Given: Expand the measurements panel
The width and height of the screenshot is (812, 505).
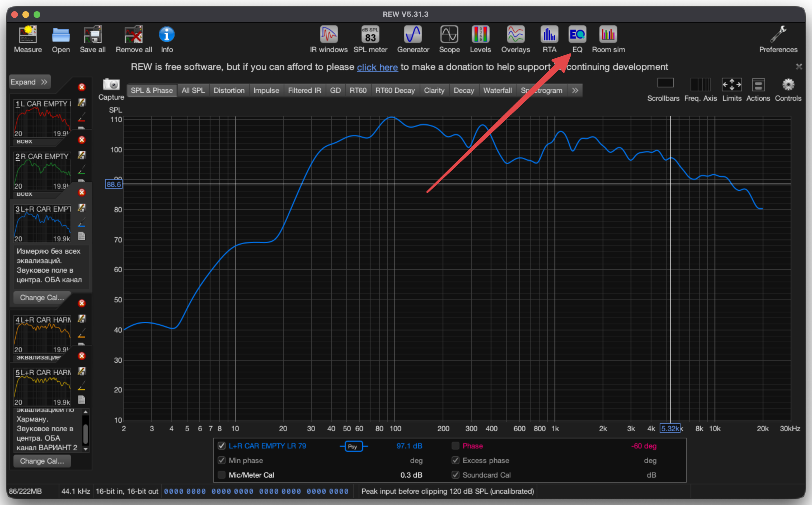Looking at the screenshot, I should tap(29, 82).
